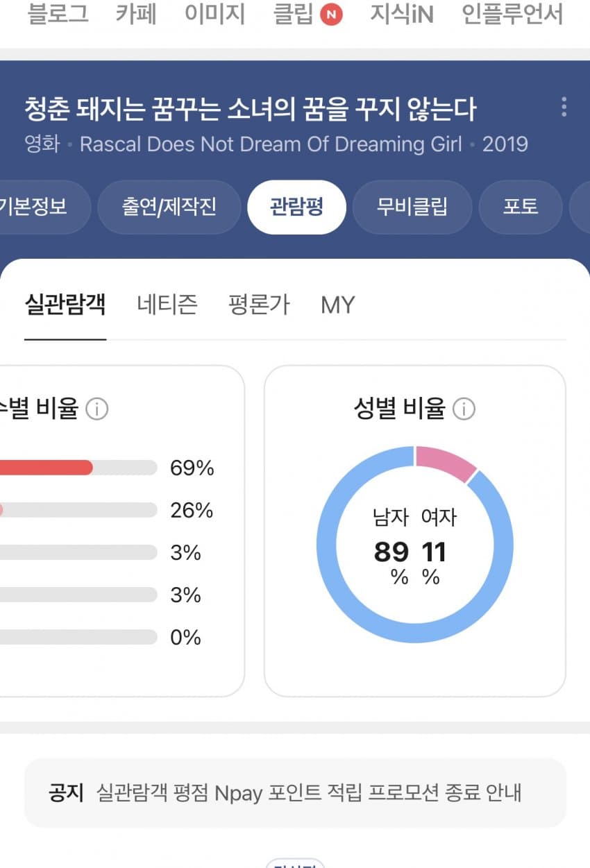Select the 실관람객 reviews tab
The width and height of the screenshot is (590, 868).
click(65, 305)
